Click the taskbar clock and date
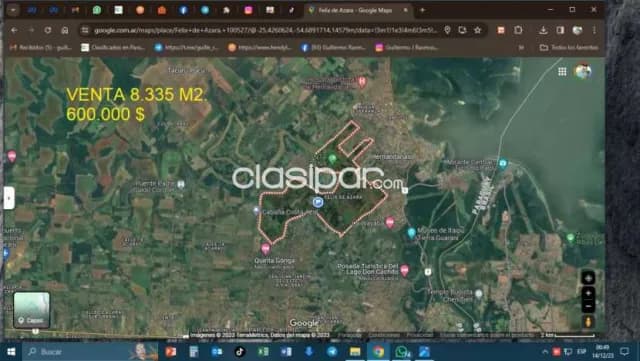640x361 pixels. pos(602,352)
